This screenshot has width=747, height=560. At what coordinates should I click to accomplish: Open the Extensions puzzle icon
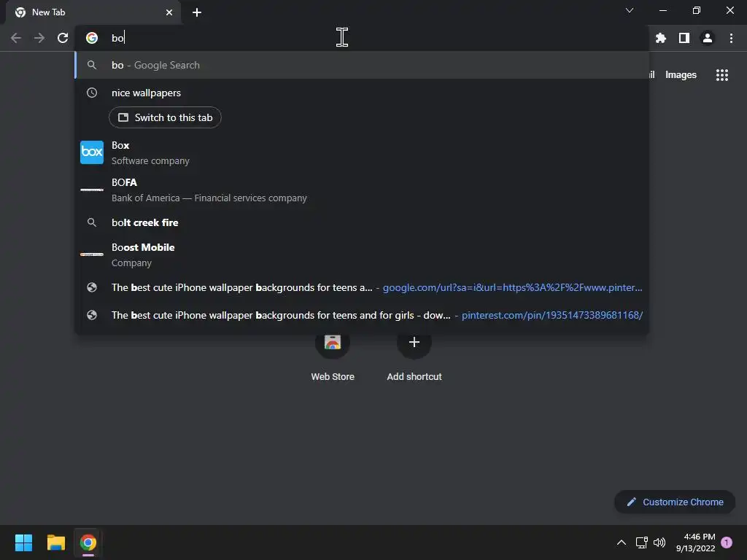[660, 38]
